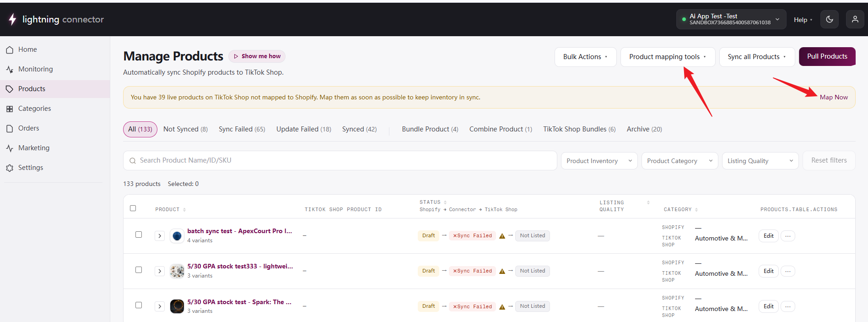Expand variants of GPA stock test333 product
This screenshot has width=868, height=322.
(x=160, y=271)
